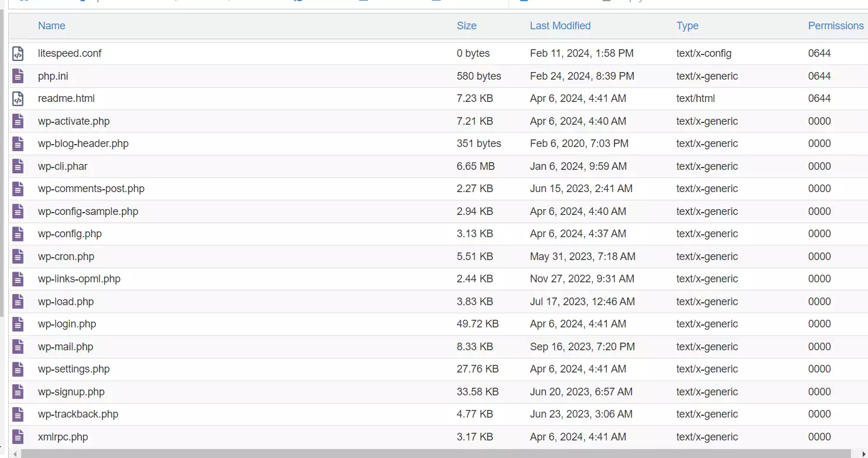Select the wp-settings.php file name
This screenshot has width=868, height=458.
pyautogui.click(x=74, y=369)
